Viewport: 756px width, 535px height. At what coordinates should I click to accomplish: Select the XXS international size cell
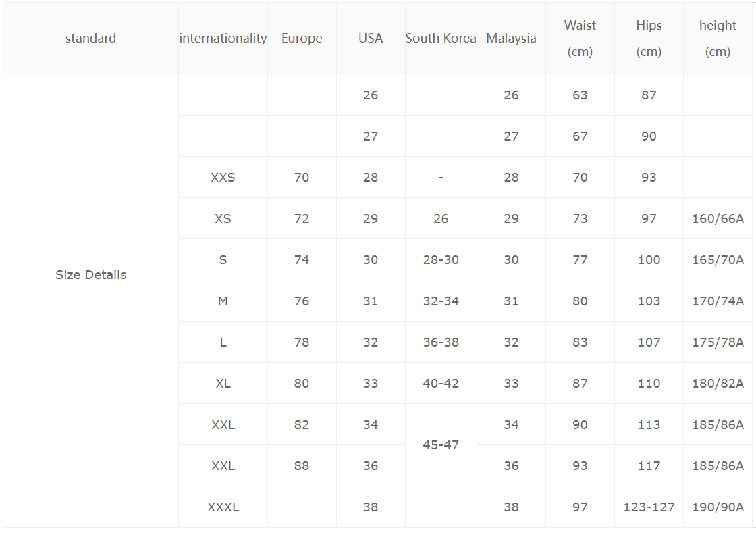point(223,178)
